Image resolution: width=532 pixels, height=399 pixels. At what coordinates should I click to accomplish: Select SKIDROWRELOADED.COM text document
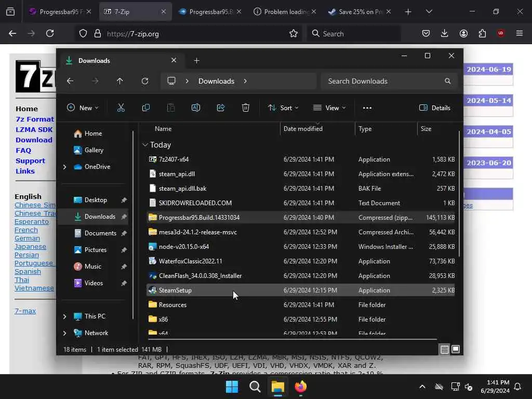click(x=301, y=203)
